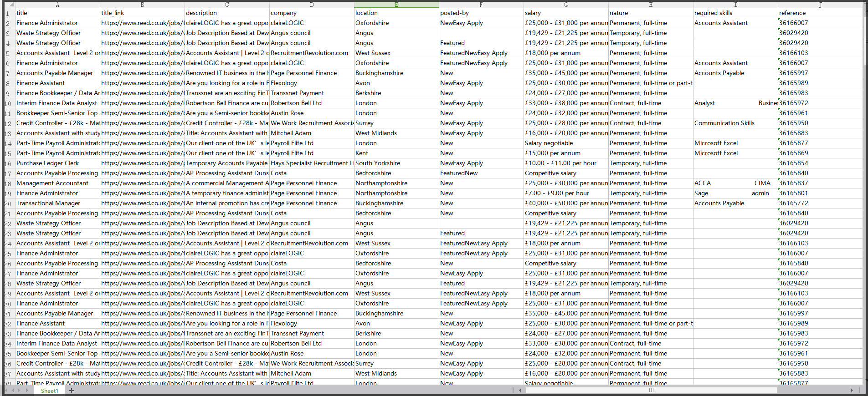Select row header 37
This screenshot has width=868, height=396.
point(9,374)
